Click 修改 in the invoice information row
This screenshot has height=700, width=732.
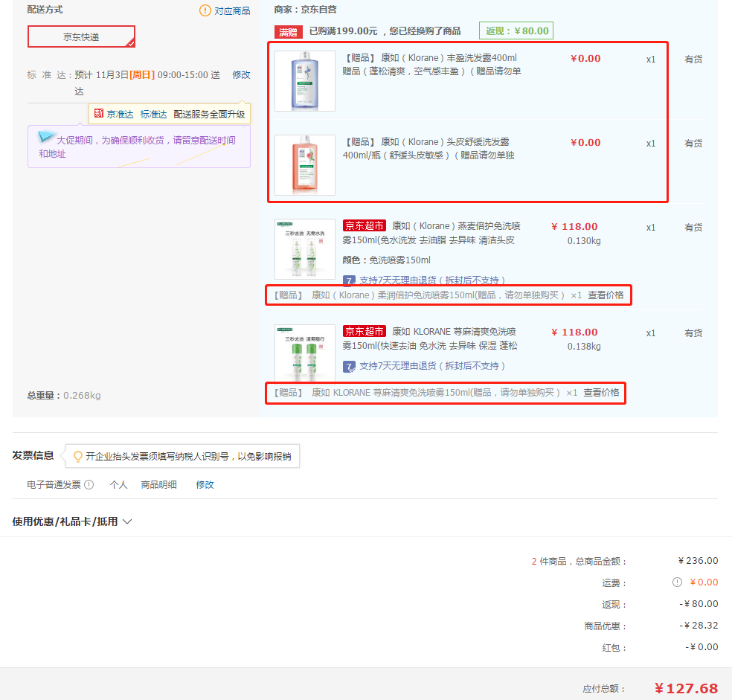205,485
